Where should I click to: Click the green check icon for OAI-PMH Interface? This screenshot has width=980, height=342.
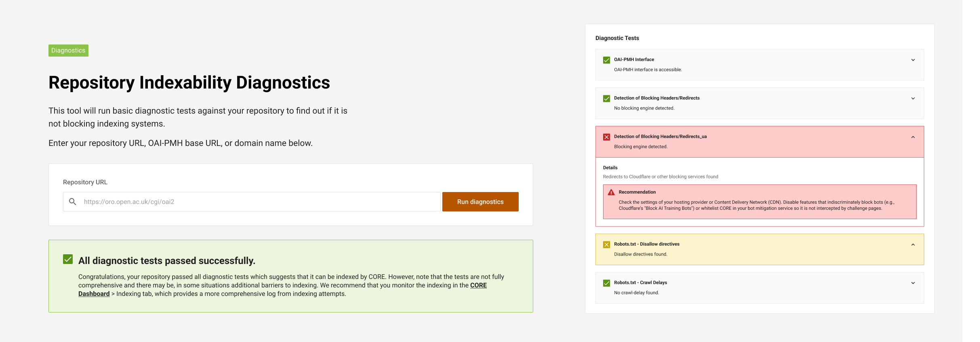click(x=606, y=60)
